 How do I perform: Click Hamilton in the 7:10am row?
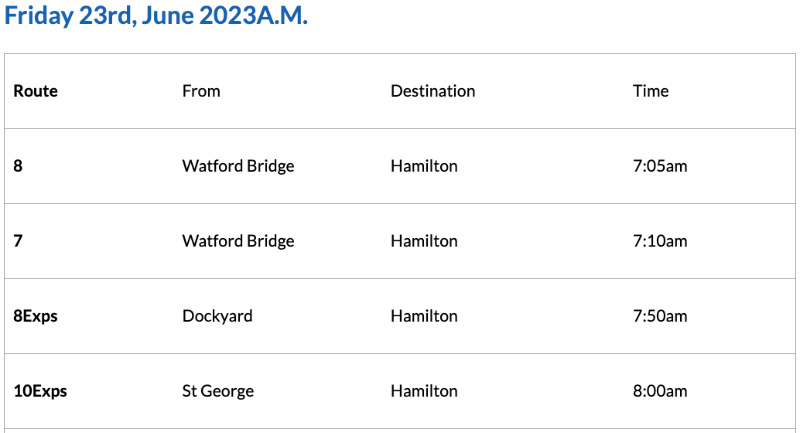pos(424,241)
